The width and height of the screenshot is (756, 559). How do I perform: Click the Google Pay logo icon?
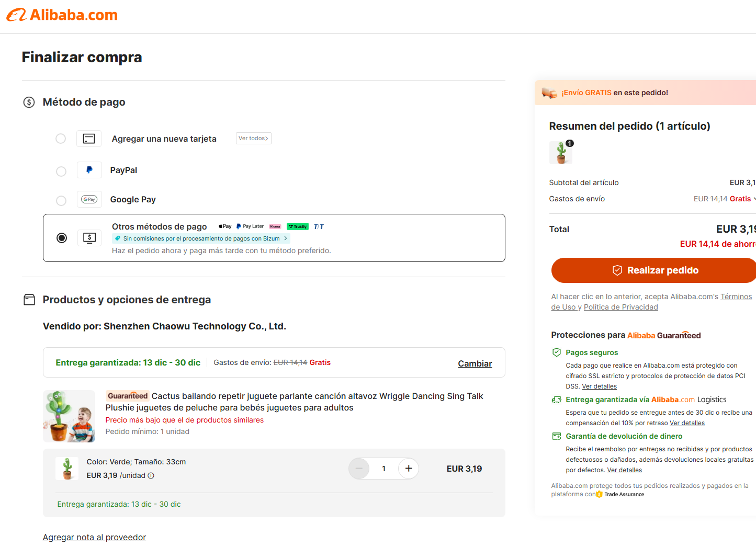pos(89,199)
